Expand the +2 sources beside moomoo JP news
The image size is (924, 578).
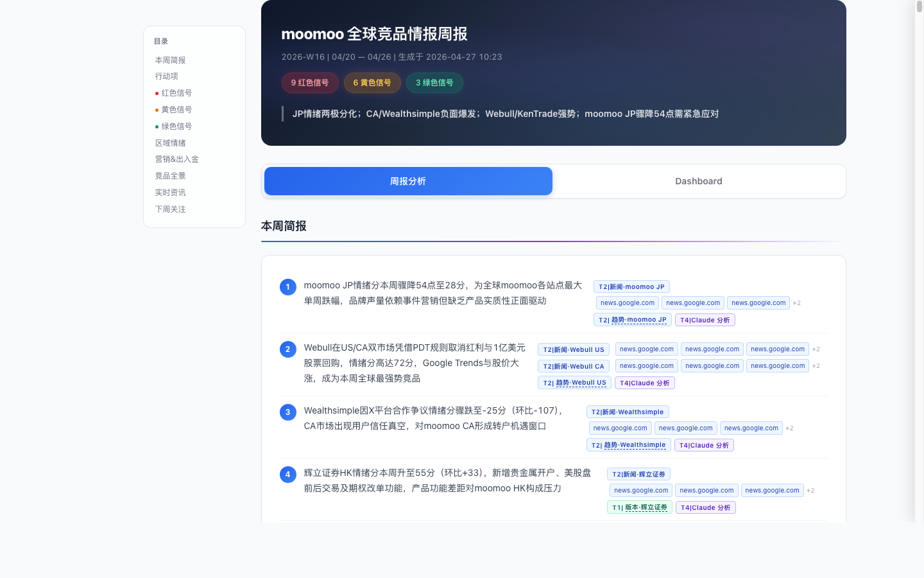[796, 302]
